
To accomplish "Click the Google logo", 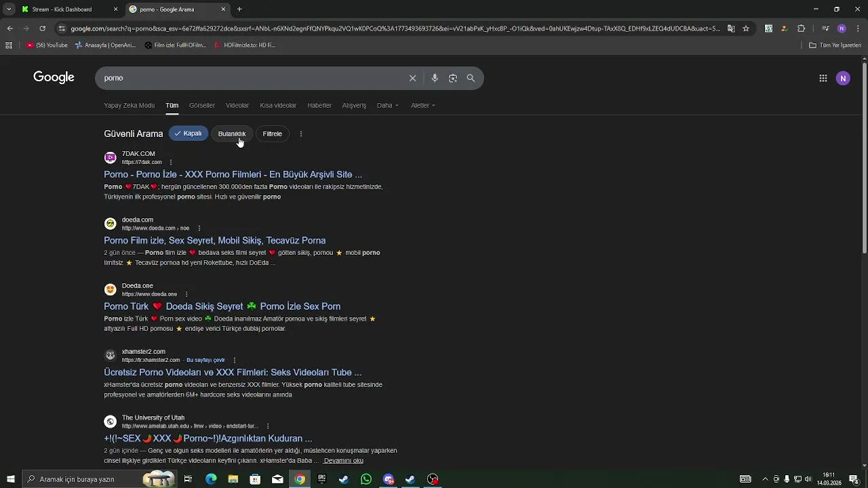I will coord(54,77).
